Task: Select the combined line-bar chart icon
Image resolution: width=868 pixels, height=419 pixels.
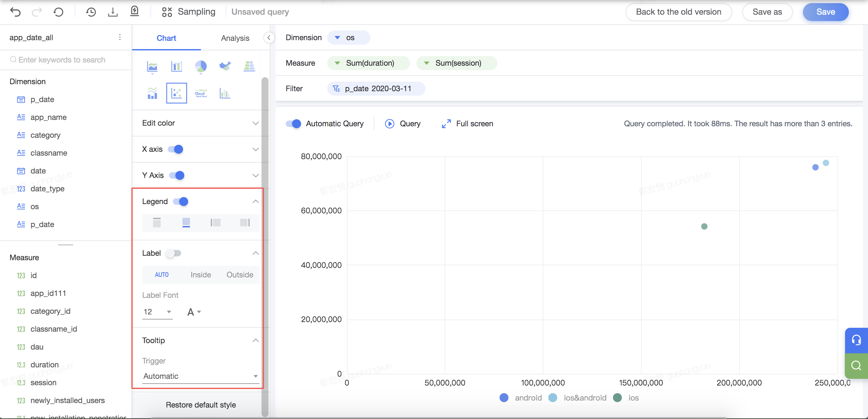Action: pyautogui.click(x=152, y=93)
